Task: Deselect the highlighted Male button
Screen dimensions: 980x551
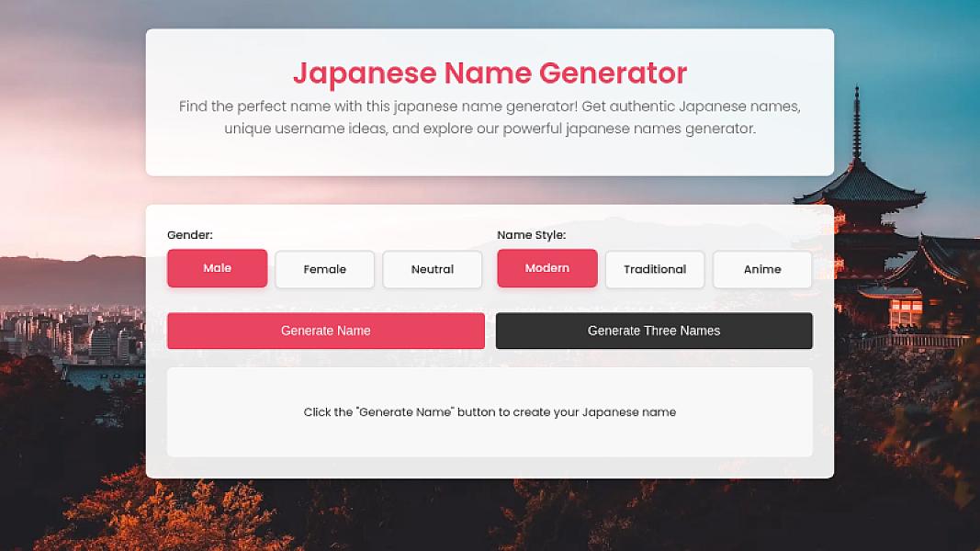Action: [217, 268]
